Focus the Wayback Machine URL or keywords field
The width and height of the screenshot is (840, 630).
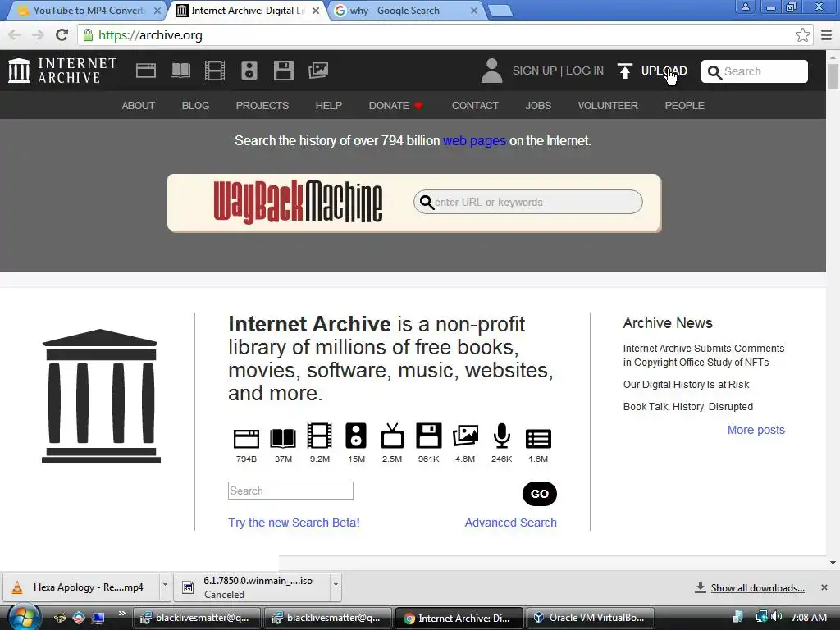tap(527, 202)
